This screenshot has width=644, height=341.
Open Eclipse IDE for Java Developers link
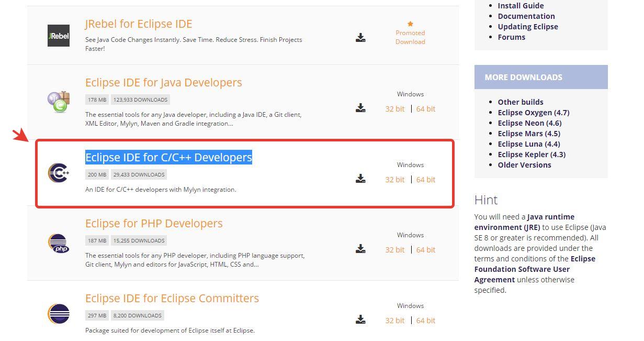(x=163, y=83)
